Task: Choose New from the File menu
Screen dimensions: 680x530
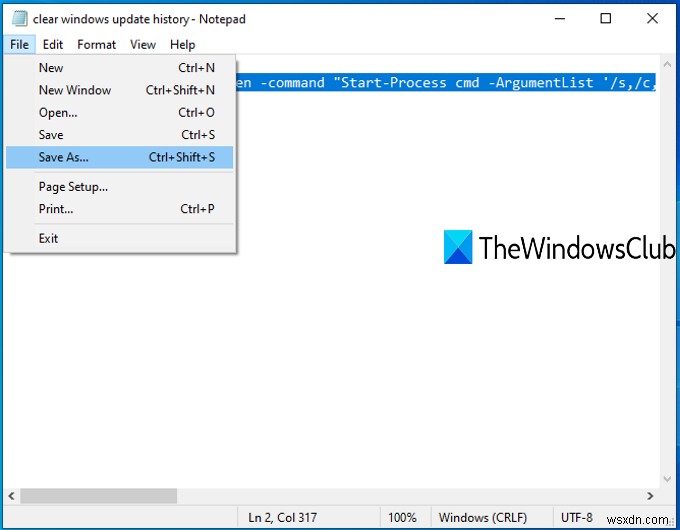Action: (120, 68)
